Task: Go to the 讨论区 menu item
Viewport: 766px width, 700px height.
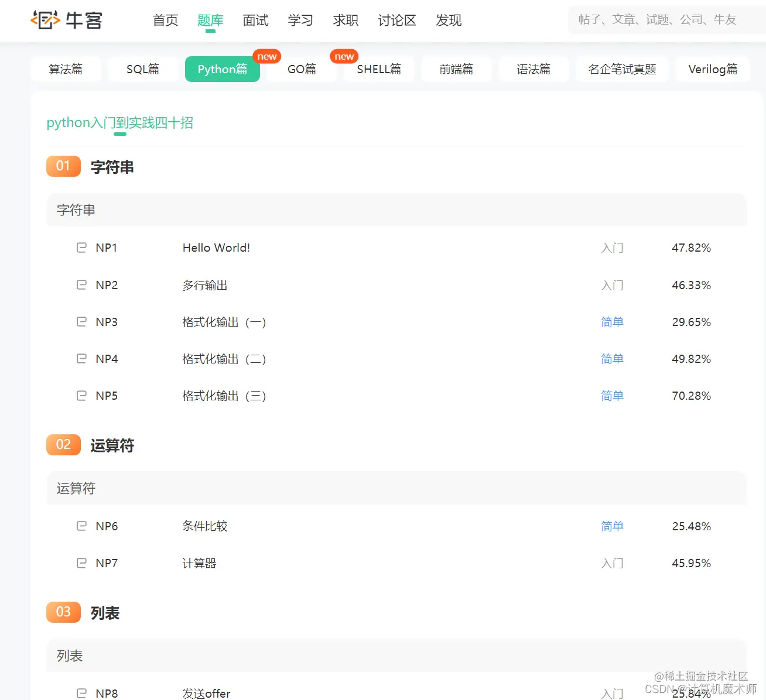Action: [x=396, y=20]
